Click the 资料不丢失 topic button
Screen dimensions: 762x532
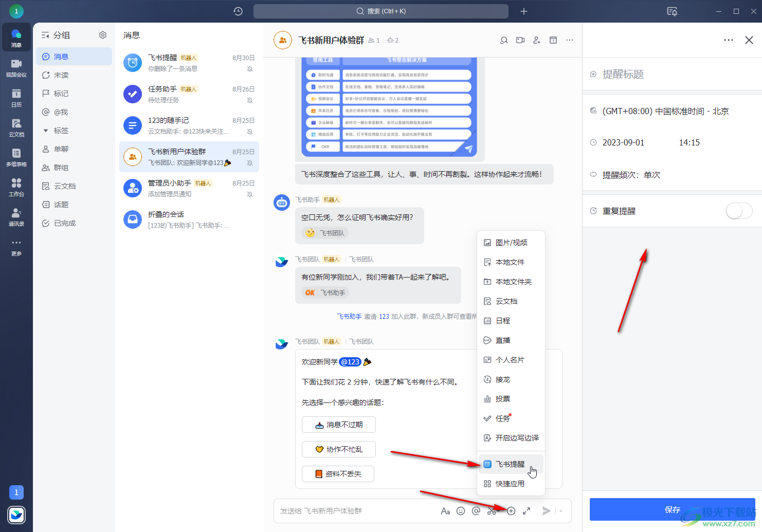point(338,474)
